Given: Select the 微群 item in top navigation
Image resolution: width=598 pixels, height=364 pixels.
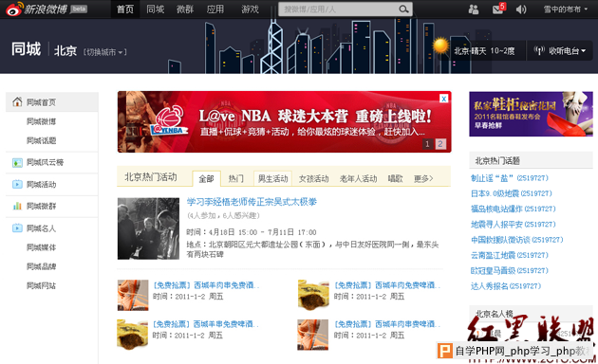Looking at the screenshot, I should coord(185,9).
